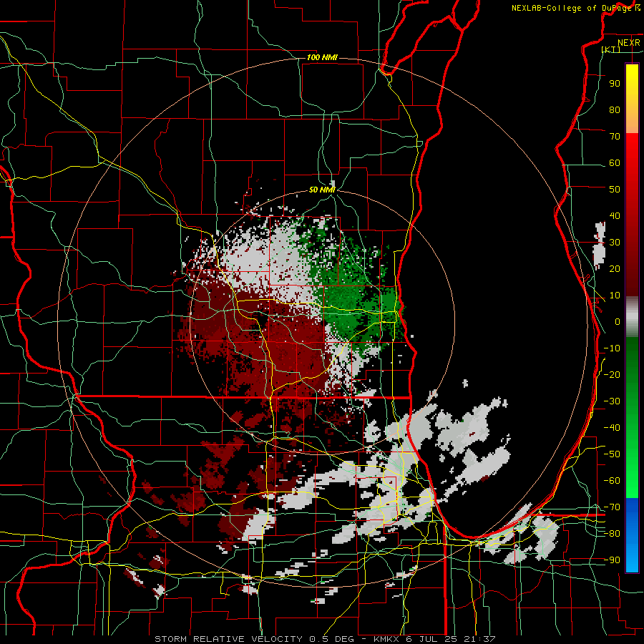The height and width of the screenshot is (644, 644).
Task: Click the positive 30 scale value
Action: pos(615,243)
